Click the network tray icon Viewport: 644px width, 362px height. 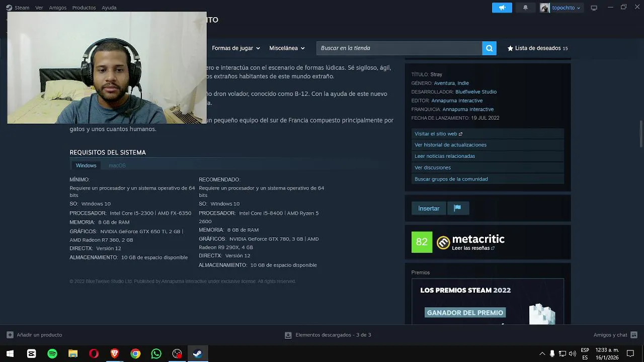coord(562,353)
